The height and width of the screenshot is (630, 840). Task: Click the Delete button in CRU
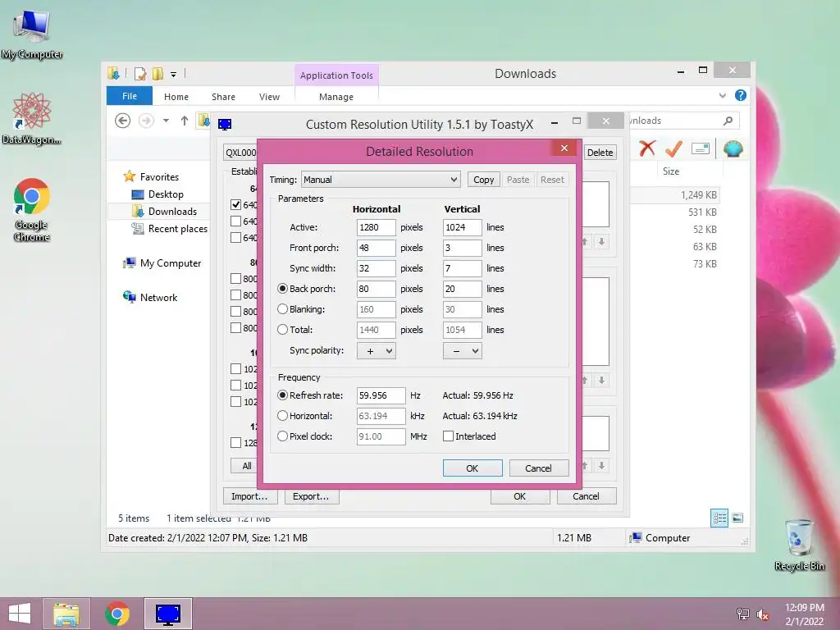point(600,152)
